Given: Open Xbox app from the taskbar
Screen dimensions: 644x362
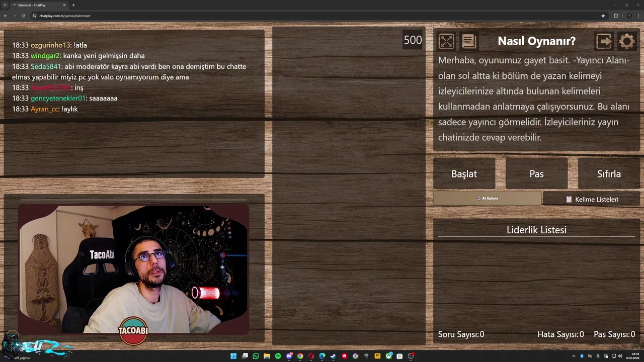Looking at the screenshot, I should tap(388, 356).
